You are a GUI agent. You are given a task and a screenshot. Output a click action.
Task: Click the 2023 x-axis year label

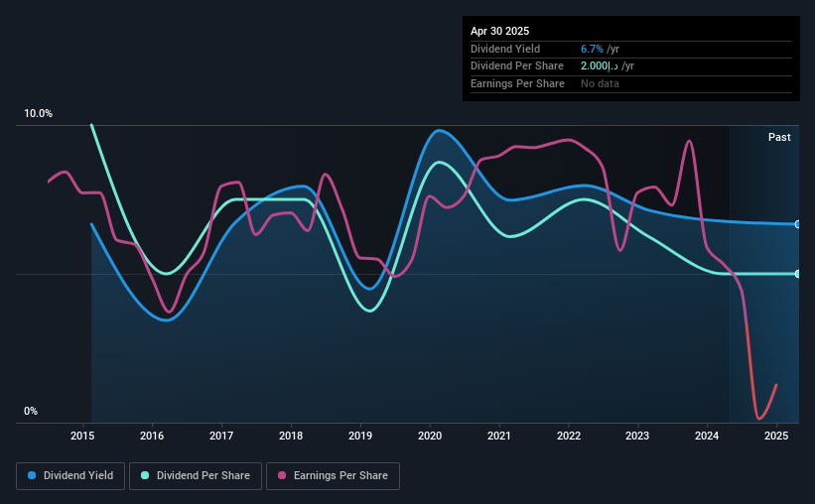pyautogui.click(x=637, y=436)
